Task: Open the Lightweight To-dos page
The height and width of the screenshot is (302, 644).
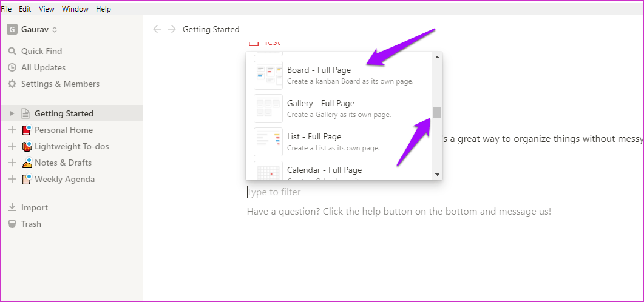Action: [x=72, y=147]
